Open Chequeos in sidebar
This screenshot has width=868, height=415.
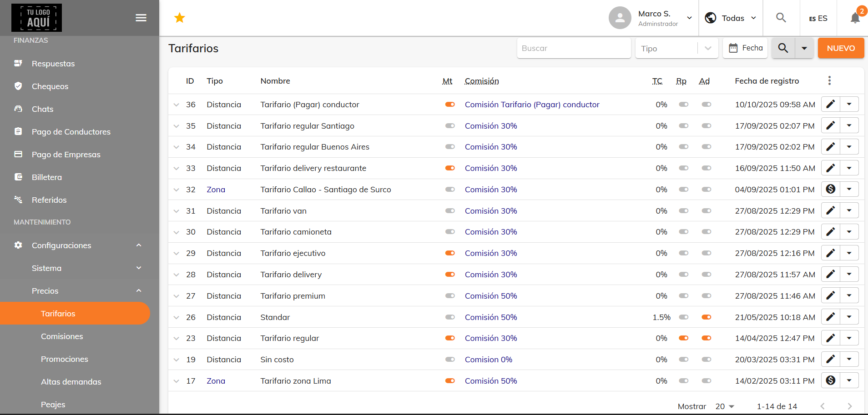coord(50,86)
